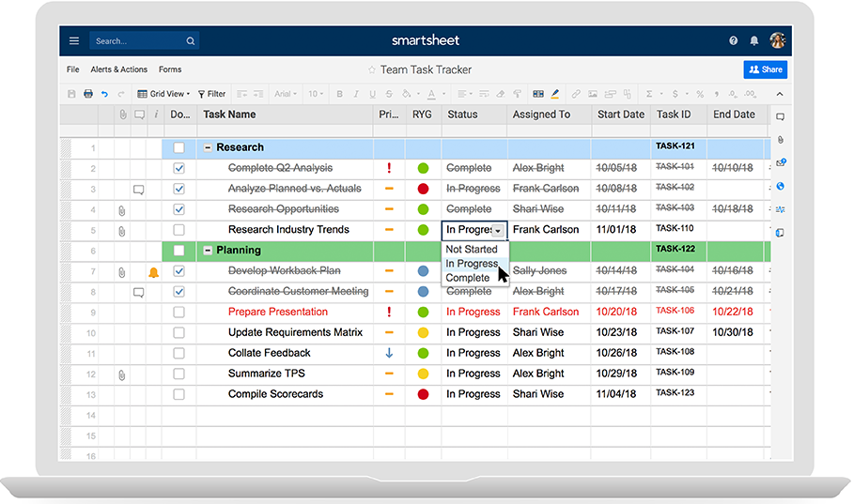This screenshot has width=853, height=504.
Task: Click the Share button
Action: [766, 69]
